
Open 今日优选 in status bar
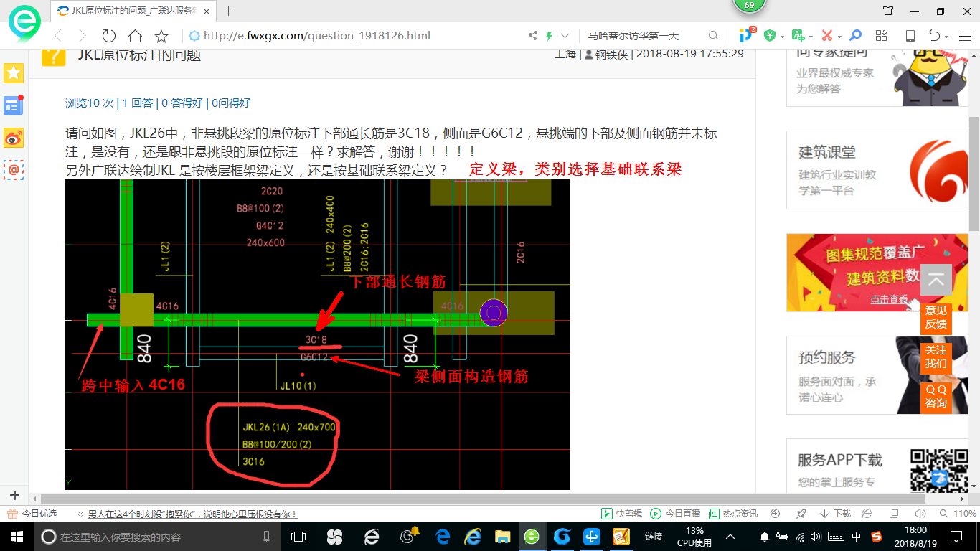coord(33,514)
